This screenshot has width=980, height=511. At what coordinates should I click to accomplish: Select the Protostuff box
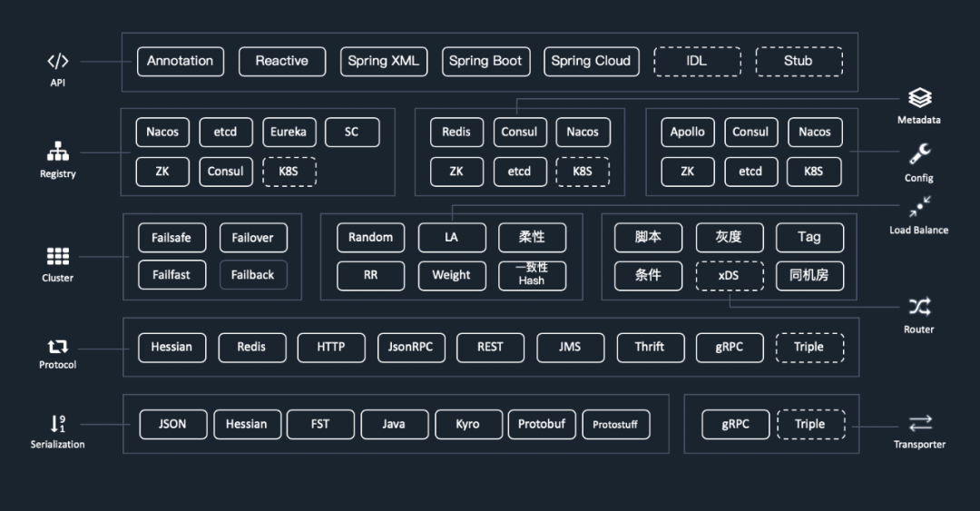point(615,424)
